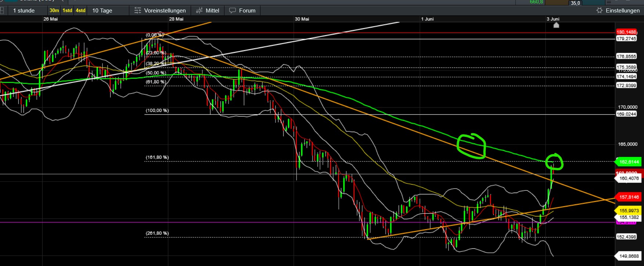Select the white 160,4076 price tag
Screen dimensions: 644x266
point(629,178)
